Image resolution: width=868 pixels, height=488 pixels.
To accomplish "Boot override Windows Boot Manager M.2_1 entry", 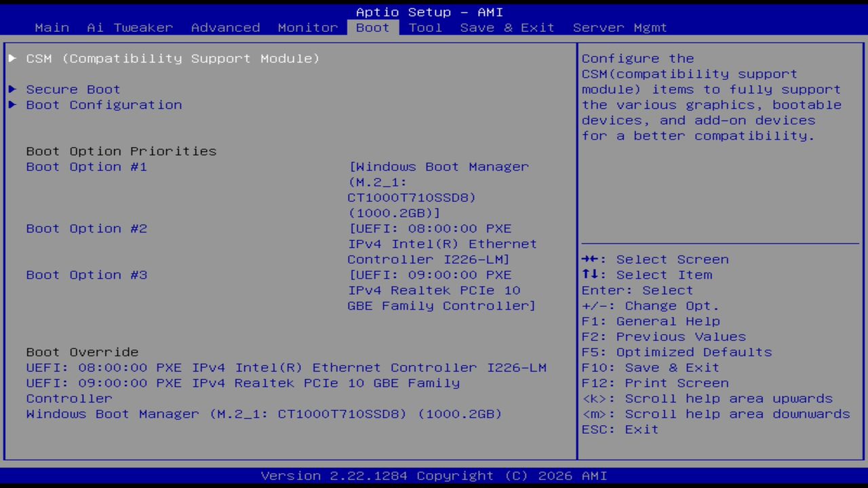I will point(264,413).
